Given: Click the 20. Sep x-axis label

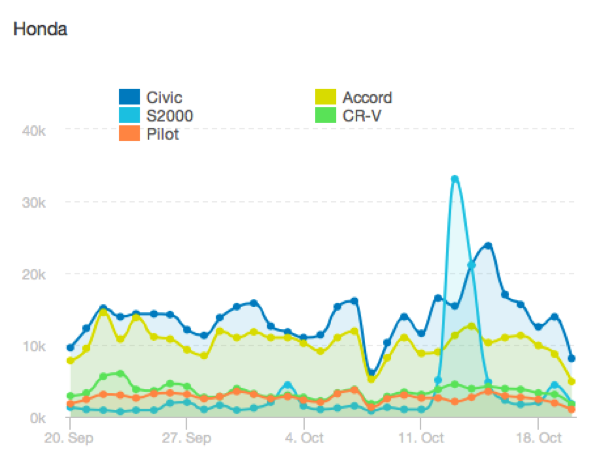Looking at the screenshot, I should (70, 438).
